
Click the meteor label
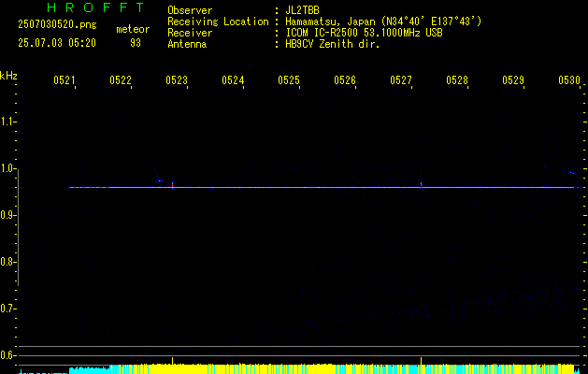pos(133,29)
